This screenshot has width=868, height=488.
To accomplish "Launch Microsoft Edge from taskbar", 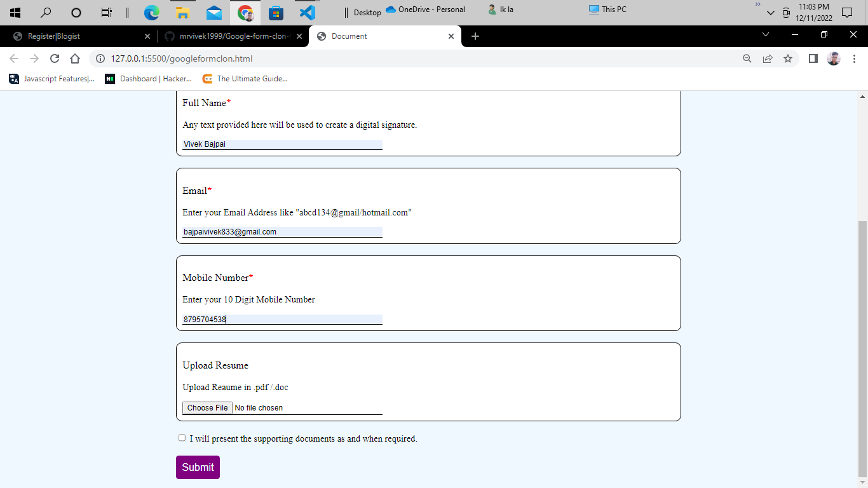I will coord(151,12).
